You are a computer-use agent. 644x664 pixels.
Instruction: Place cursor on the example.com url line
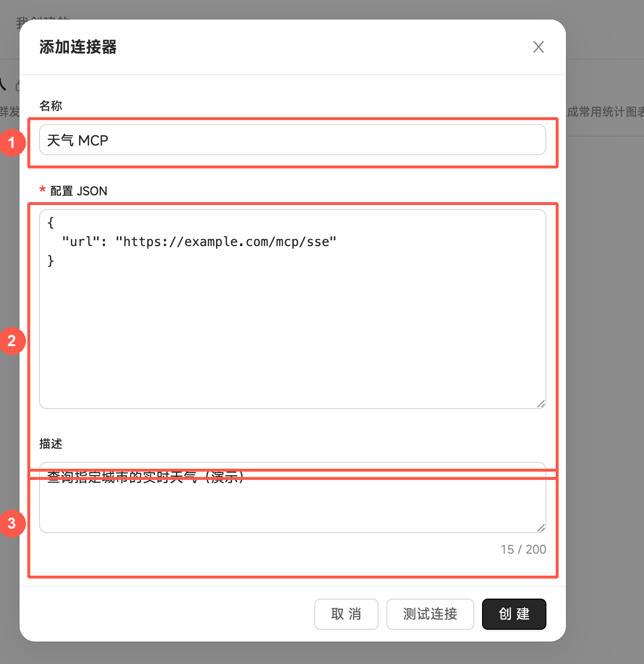click(x=199, y=242)
